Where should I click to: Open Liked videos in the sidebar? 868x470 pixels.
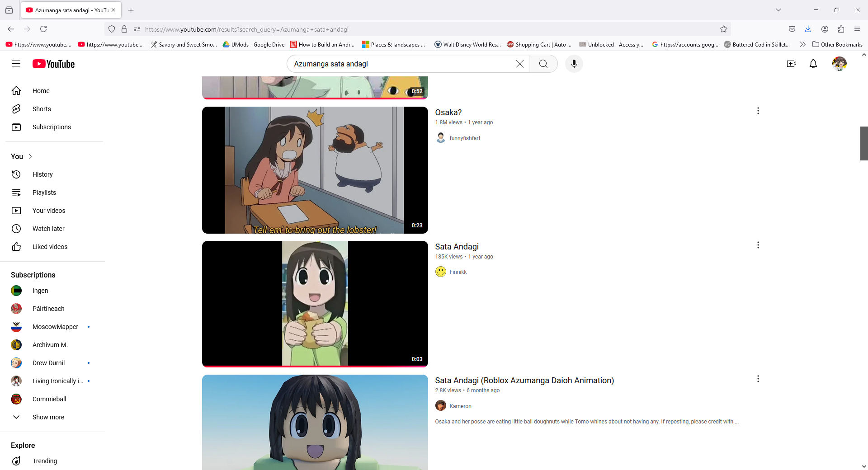pyautogui.click(x=52, y=247)
